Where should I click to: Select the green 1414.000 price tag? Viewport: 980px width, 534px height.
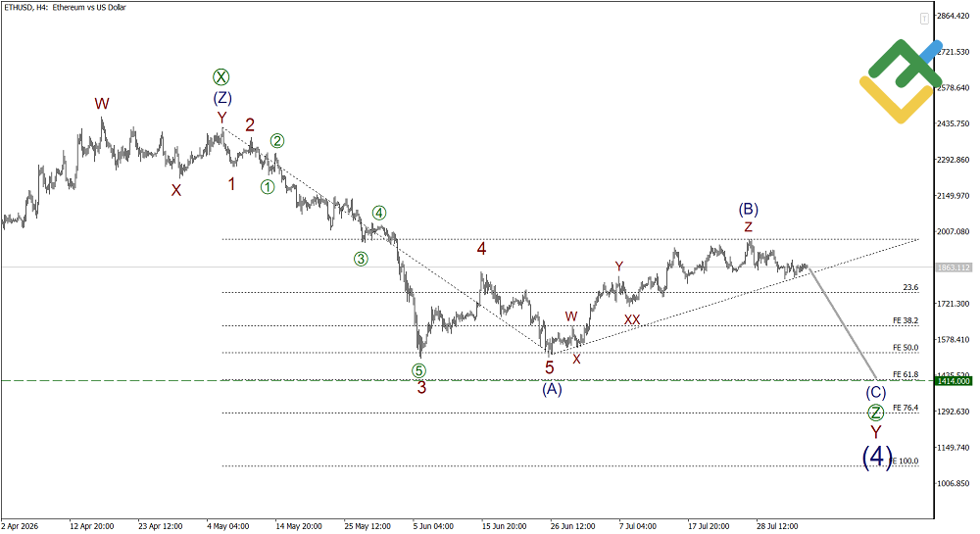(954, 381)
